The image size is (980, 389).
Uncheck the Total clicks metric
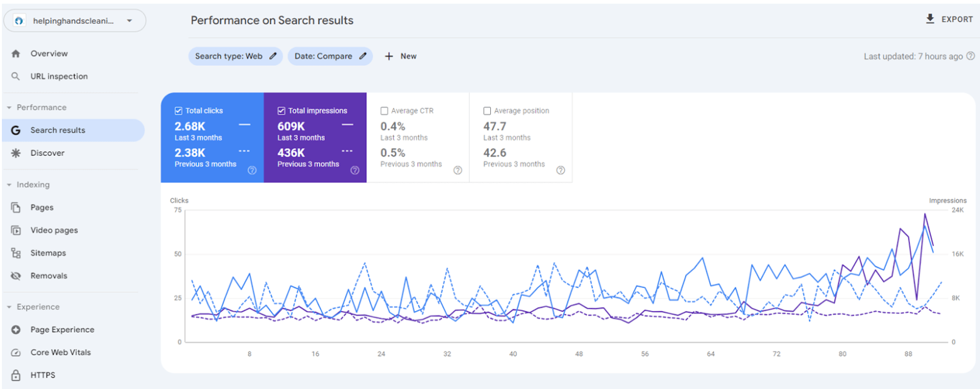tap(177, 110)
